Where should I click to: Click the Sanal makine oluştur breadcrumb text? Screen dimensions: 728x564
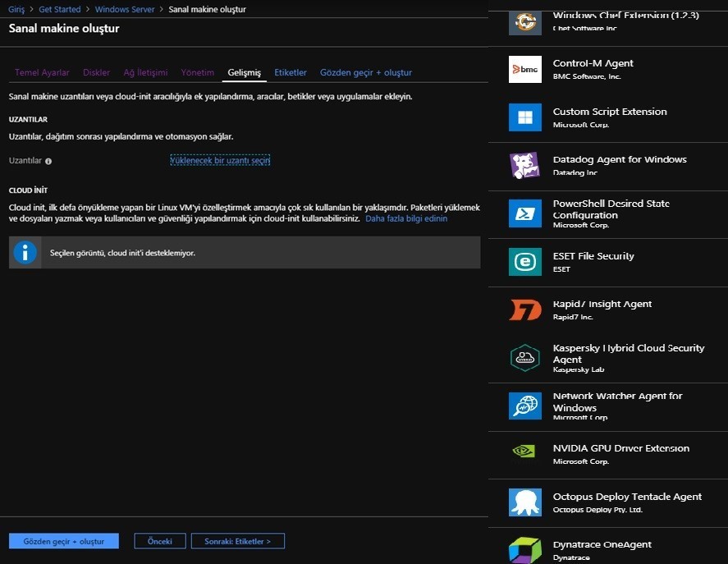207,9
